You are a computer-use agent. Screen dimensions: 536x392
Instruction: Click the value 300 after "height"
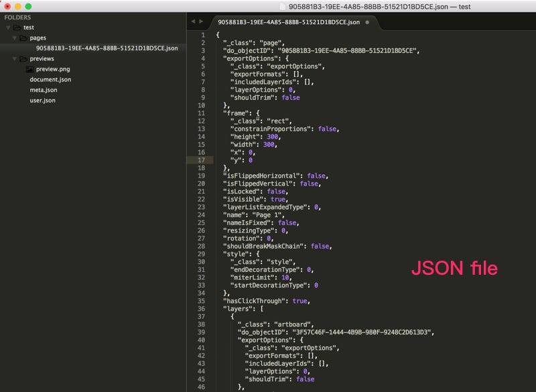point(273,137)
